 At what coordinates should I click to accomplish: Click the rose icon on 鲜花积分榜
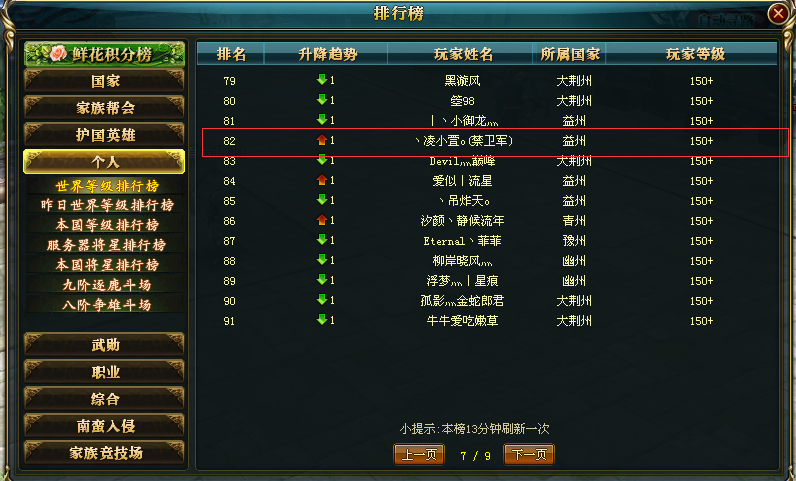tap(58, 53)
